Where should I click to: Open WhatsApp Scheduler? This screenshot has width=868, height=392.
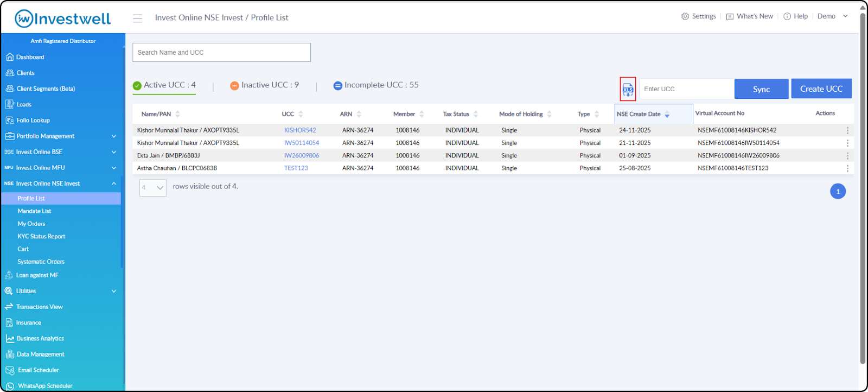coord(39,386)
